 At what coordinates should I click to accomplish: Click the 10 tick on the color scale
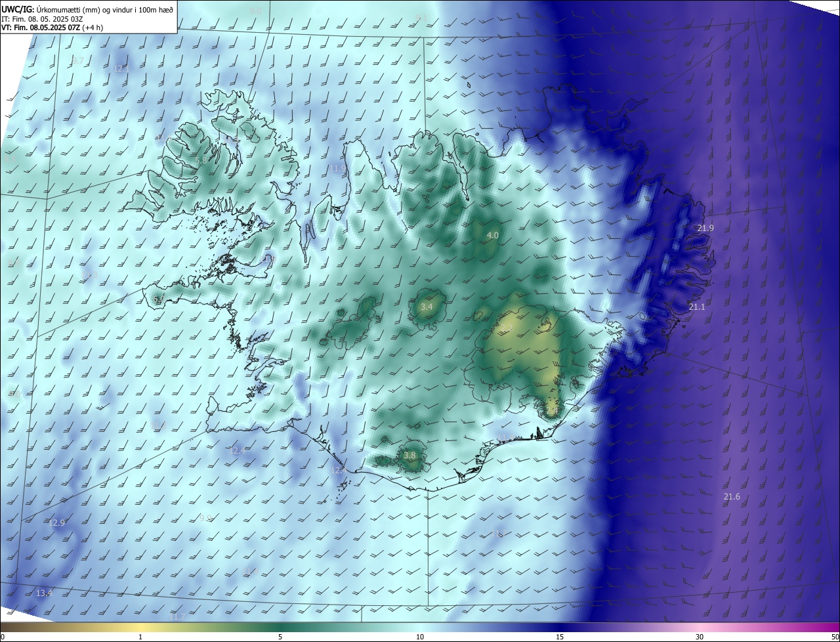pos(420,637)
